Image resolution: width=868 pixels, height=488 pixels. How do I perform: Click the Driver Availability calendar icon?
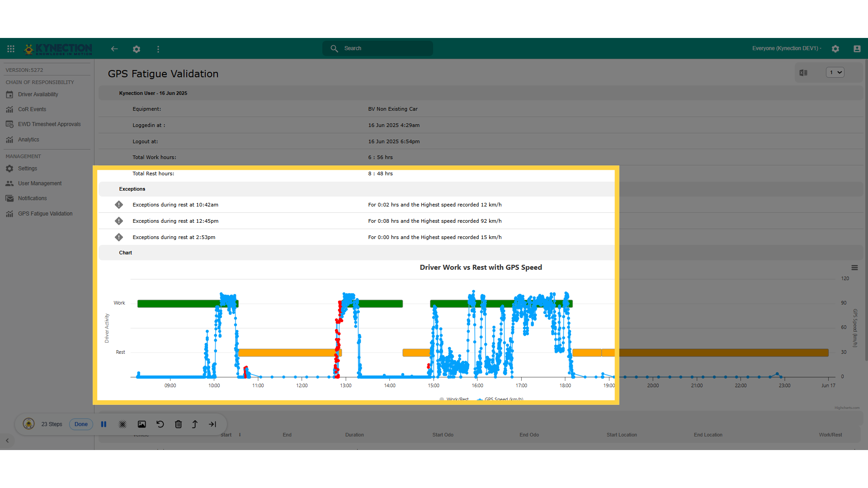[9, 94]
